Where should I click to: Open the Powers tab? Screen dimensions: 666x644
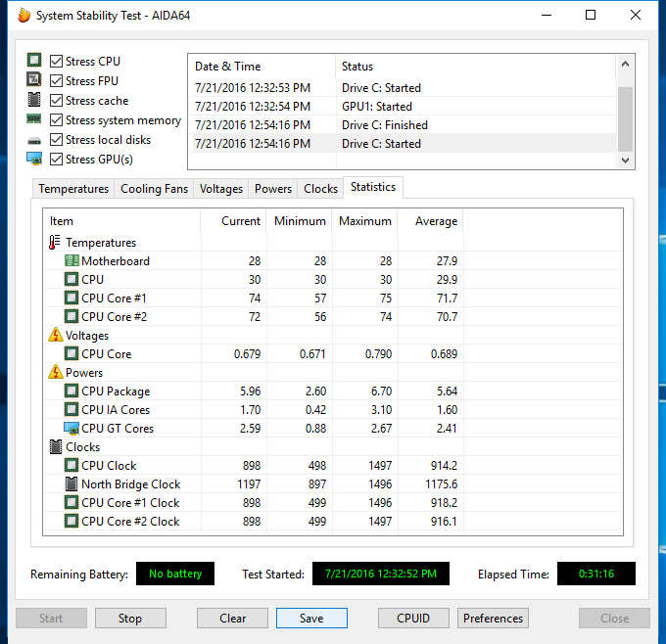[x=273, y=189]
